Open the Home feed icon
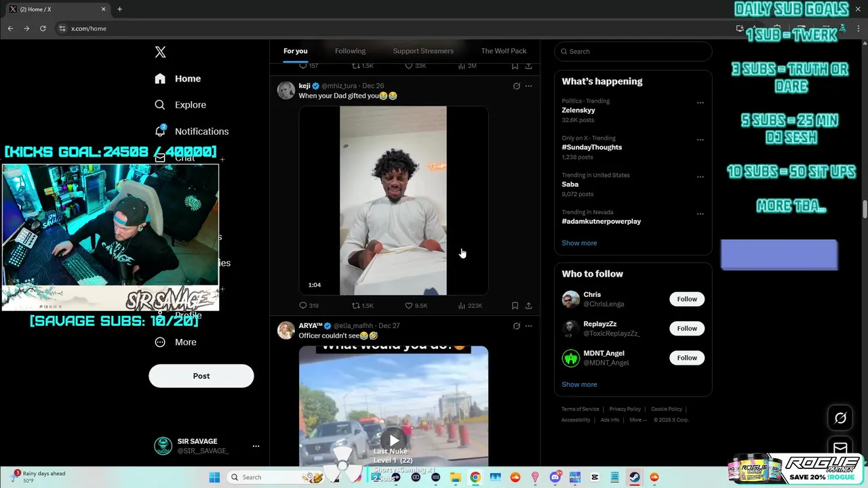 click(x=160, y=79)
